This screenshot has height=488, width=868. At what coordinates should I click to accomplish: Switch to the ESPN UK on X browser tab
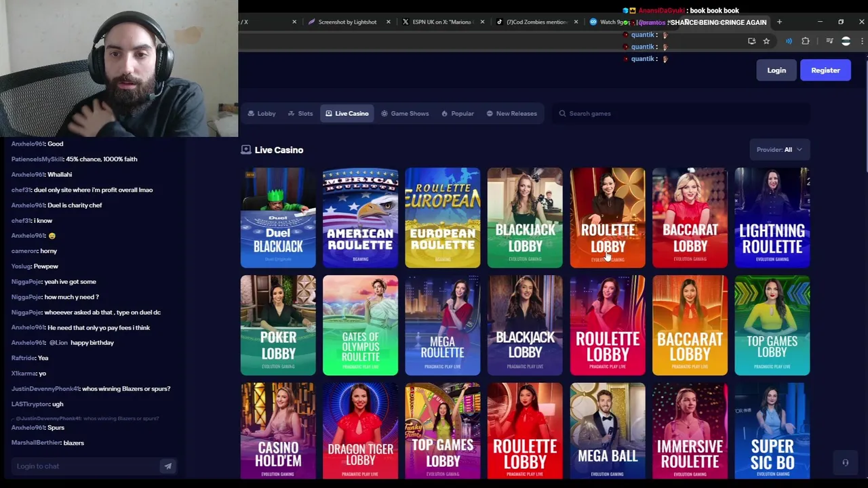(x=443, y=22)
